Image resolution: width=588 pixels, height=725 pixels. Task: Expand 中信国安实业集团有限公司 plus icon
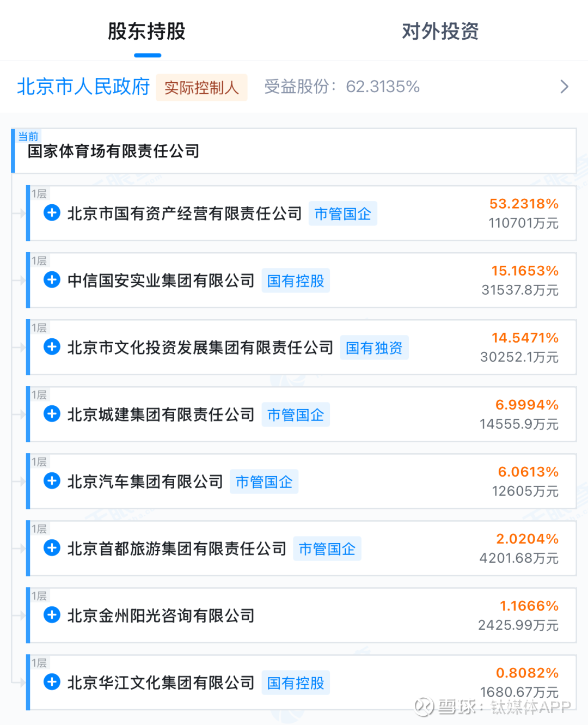point(52,280)
